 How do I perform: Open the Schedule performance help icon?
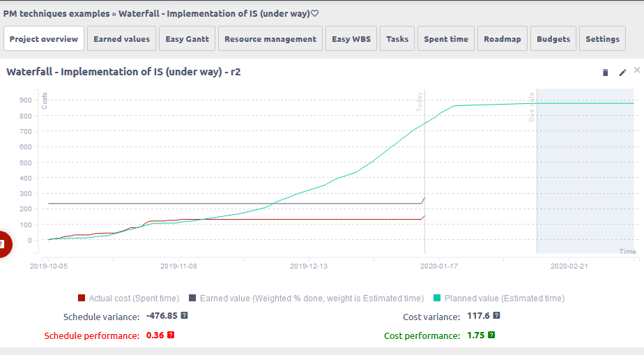tap(171, 335)
